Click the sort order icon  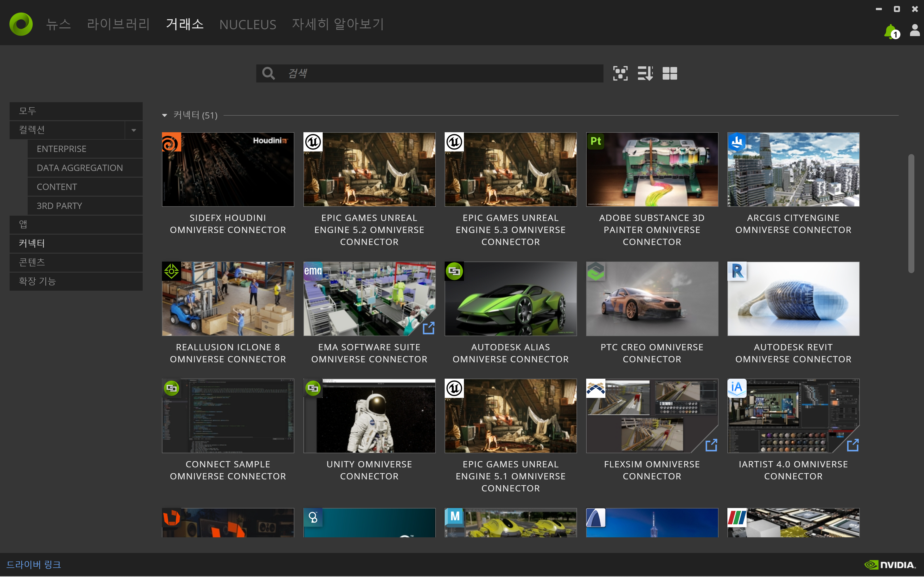tap(645, 73)
